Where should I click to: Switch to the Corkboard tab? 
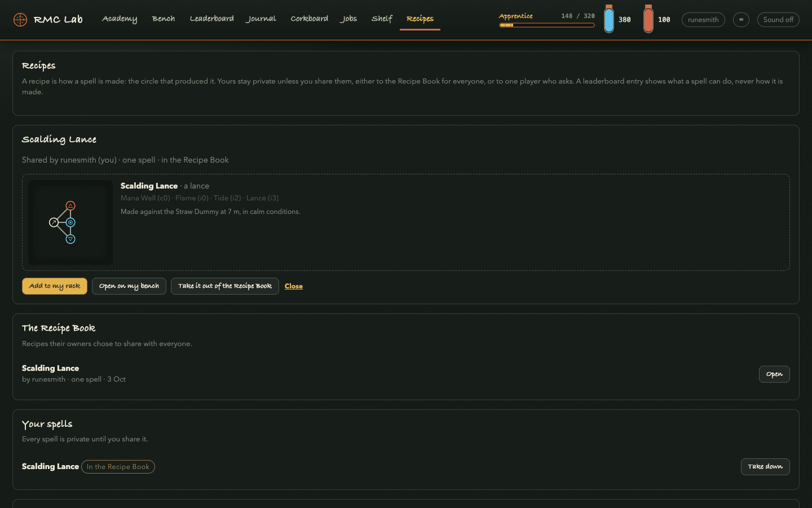pyautogui.click(x=310, y=19)
